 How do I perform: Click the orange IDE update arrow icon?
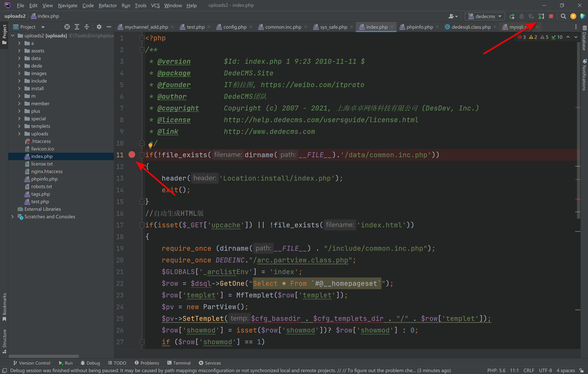[573, 16]
